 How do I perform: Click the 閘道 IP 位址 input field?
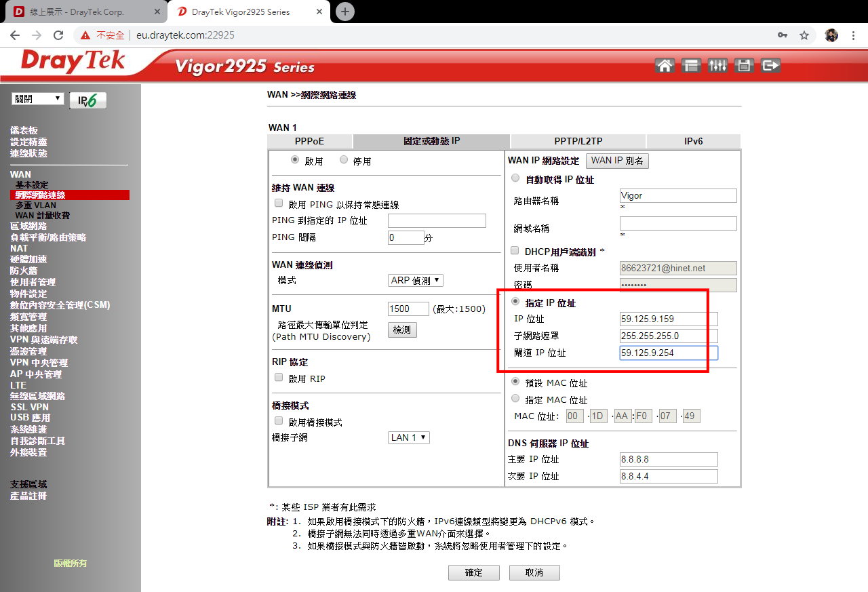(x=668, y=353)
